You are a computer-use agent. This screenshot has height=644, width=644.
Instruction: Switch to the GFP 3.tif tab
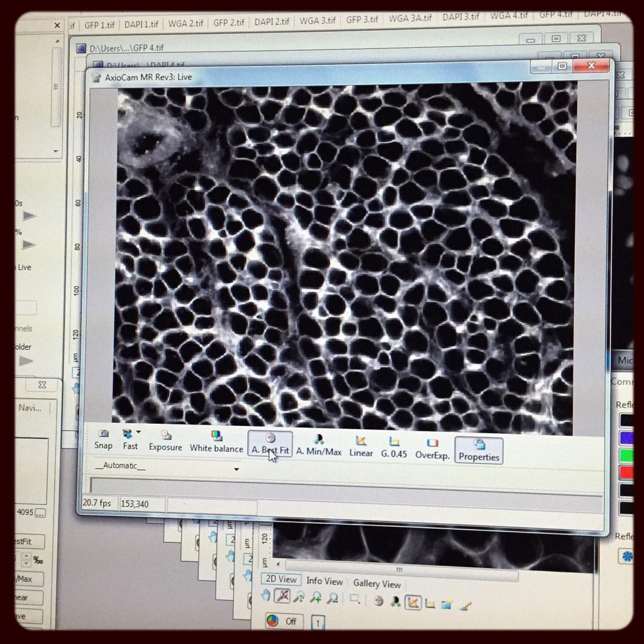(362, 19)
